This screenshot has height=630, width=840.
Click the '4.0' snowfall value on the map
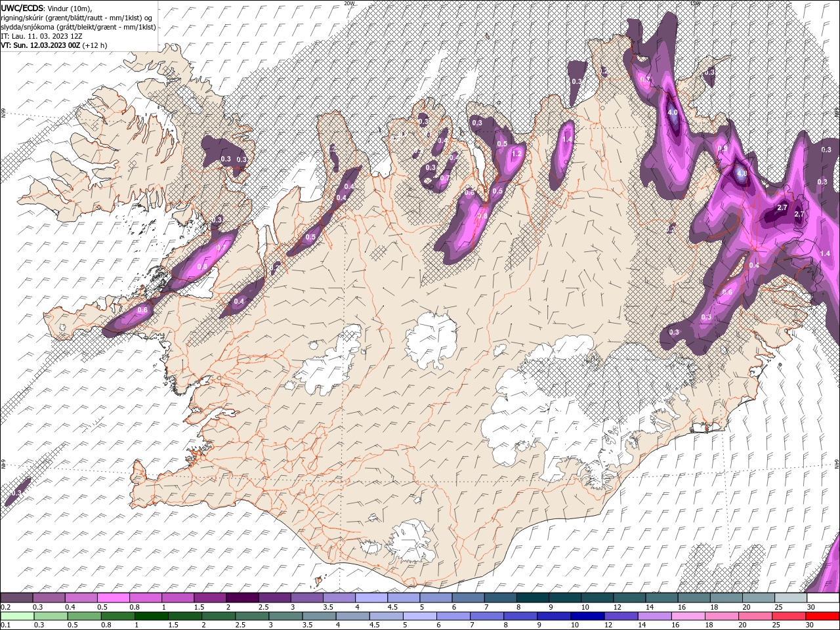673,113
